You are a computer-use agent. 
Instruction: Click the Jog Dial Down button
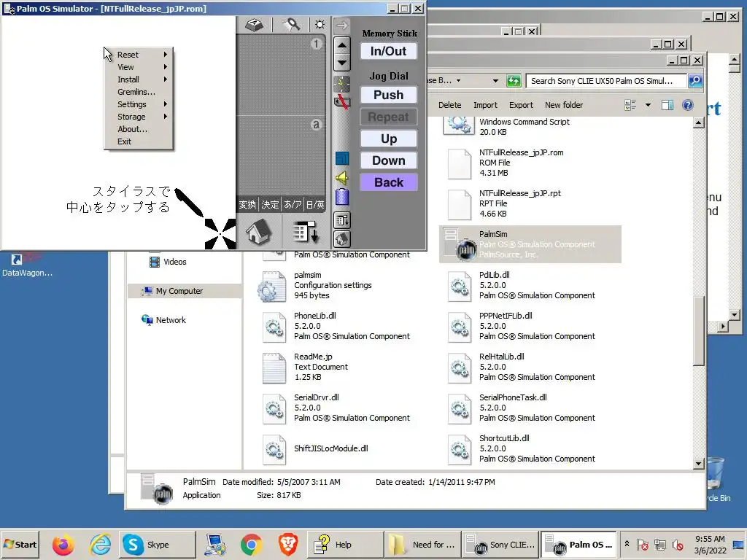click(388, 160)
